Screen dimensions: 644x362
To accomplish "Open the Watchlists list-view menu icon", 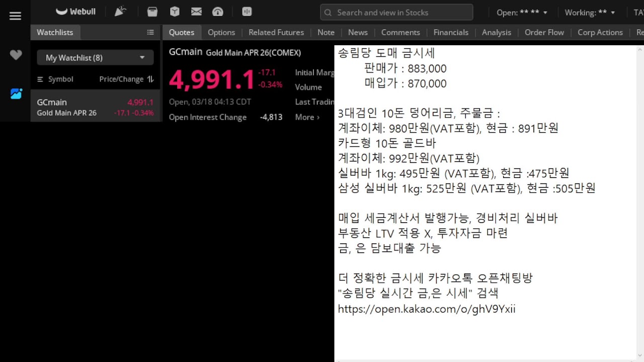I will pos(150,32).
